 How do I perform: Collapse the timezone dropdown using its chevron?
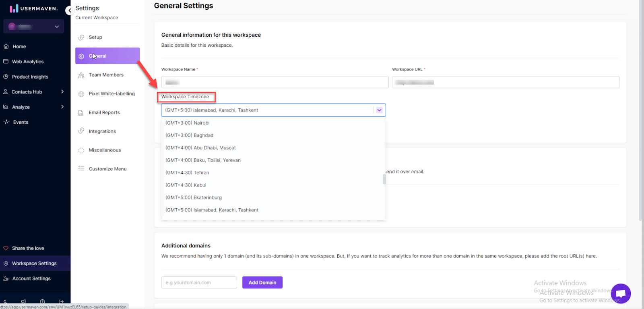pos(379,110)
